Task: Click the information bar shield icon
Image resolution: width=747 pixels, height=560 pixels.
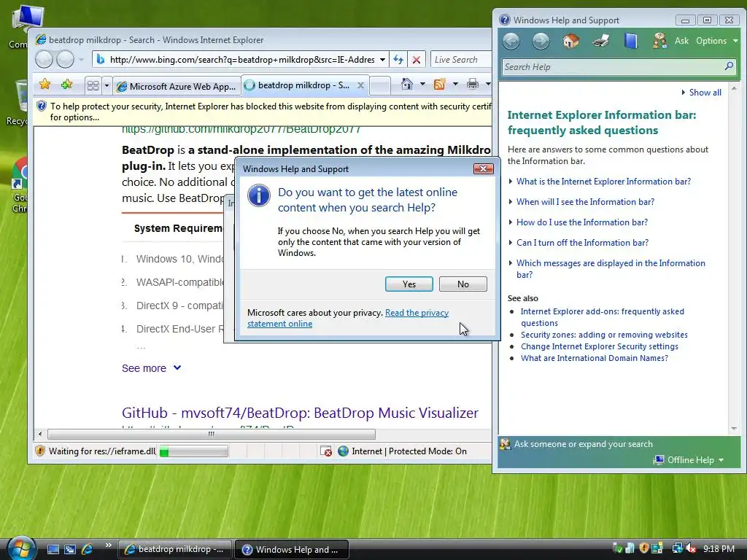Action: coord(42,106)
